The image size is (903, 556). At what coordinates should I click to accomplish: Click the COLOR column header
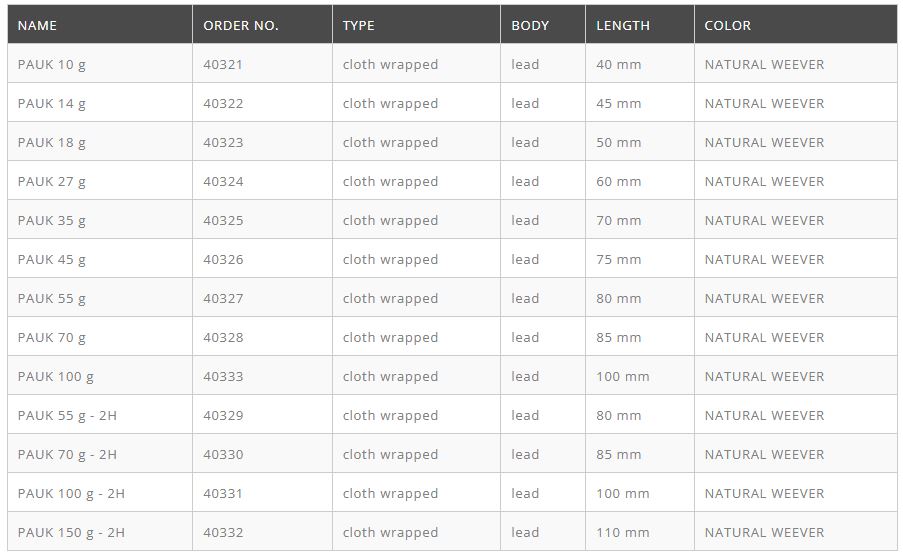[728, 25]
